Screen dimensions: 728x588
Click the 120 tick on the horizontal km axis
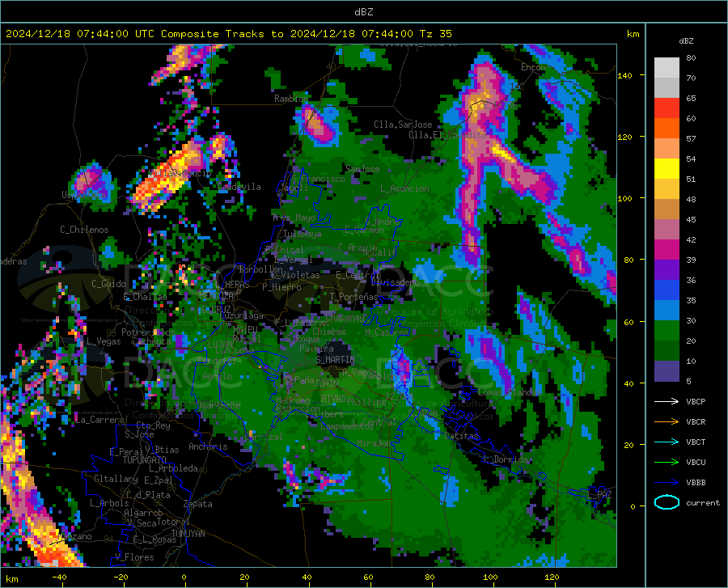pyautogui.click(x=552, y=577)
